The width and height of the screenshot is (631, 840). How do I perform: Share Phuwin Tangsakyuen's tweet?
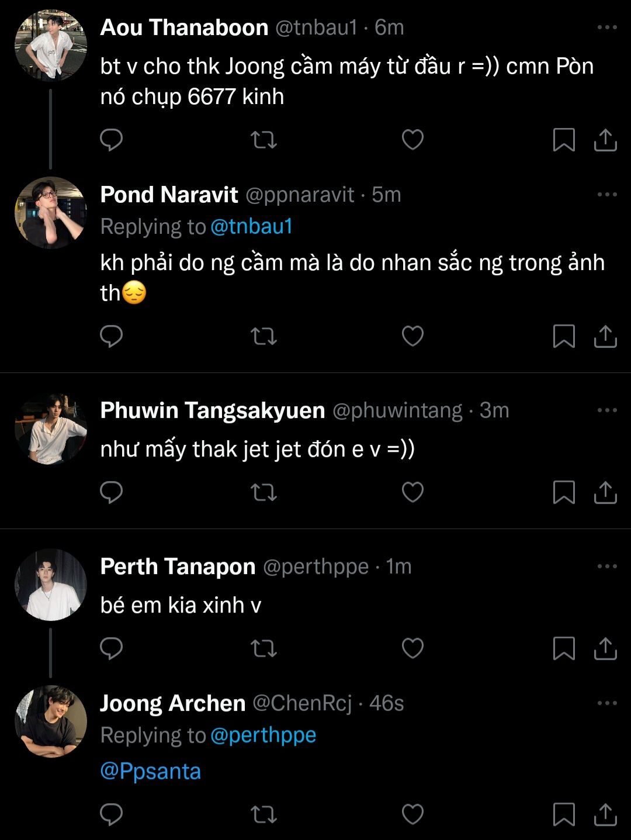point(605,492)
